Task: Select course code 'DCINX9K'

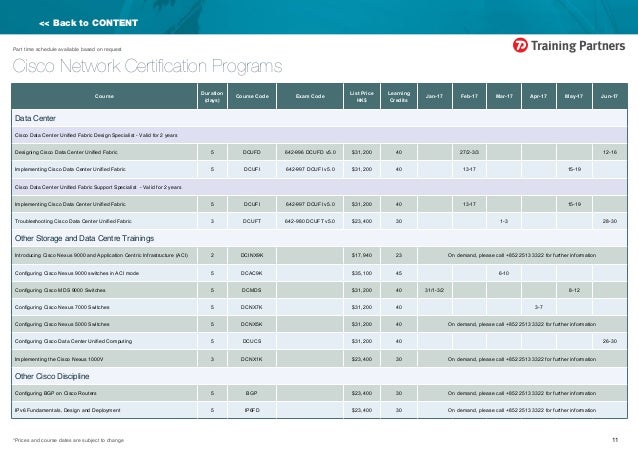Action: (252, 255)
